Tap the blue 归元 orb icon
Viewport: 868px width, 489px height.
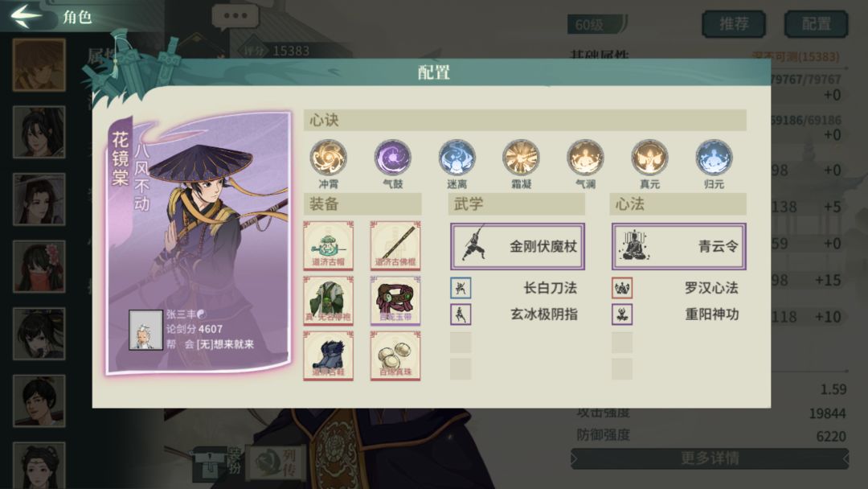click(714, 158)
